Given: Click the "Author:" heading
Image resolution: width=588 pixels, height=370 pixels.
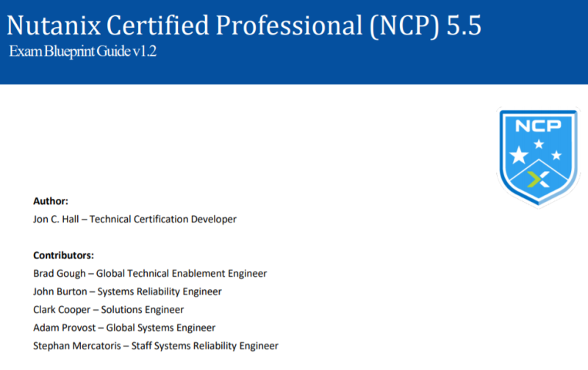Looking at the screenshot, I should 51,201.
